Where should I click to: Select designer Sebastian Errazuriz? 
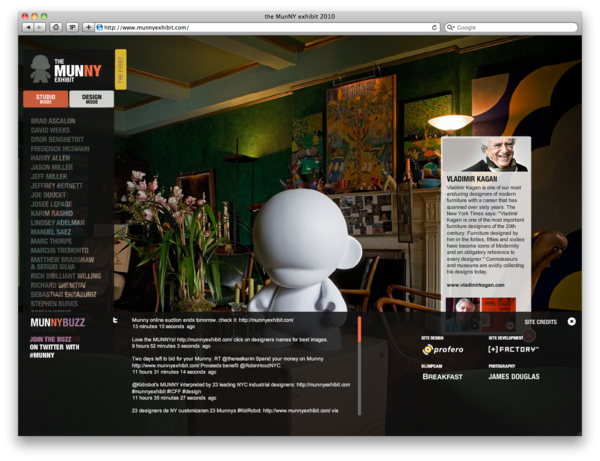tap(64, 295)
